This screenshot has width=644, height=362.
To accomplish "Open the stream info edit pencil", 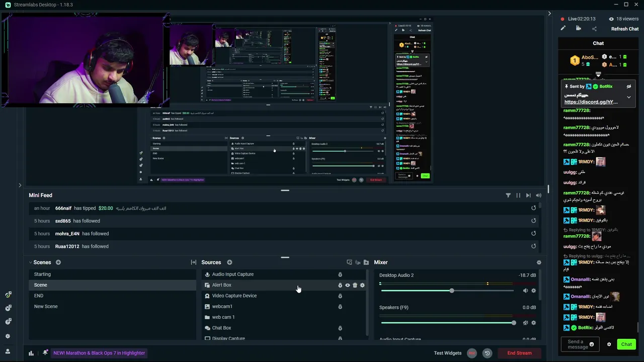I will (563, 29).
